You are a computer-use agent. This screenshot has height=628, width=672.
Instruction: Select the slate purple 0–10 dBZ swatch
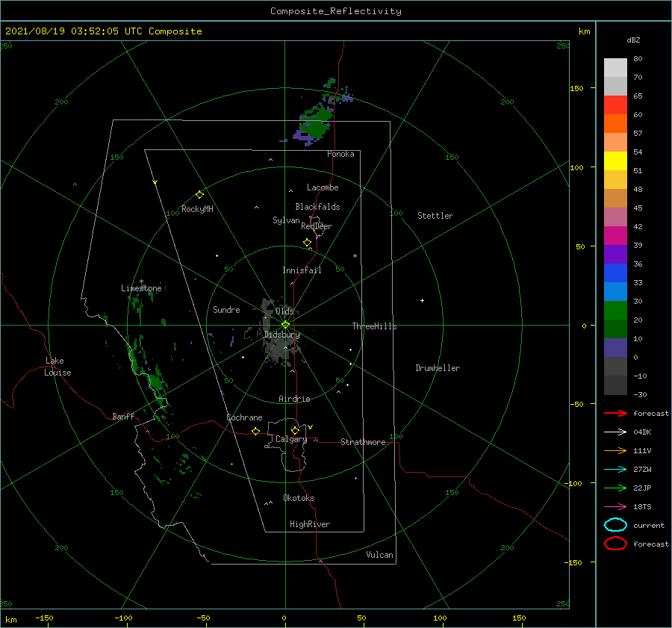click(615, 348)
